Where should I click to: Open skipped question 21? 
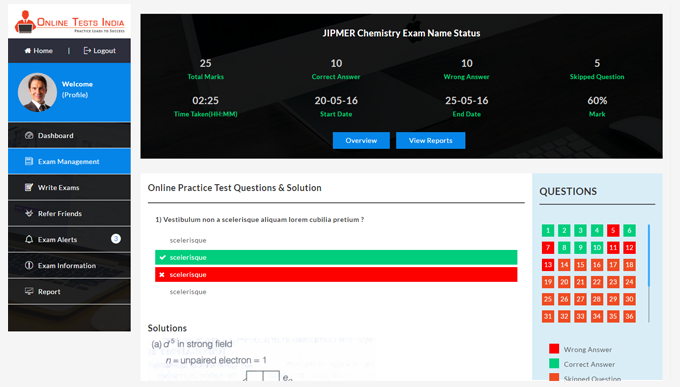[580, 282]
